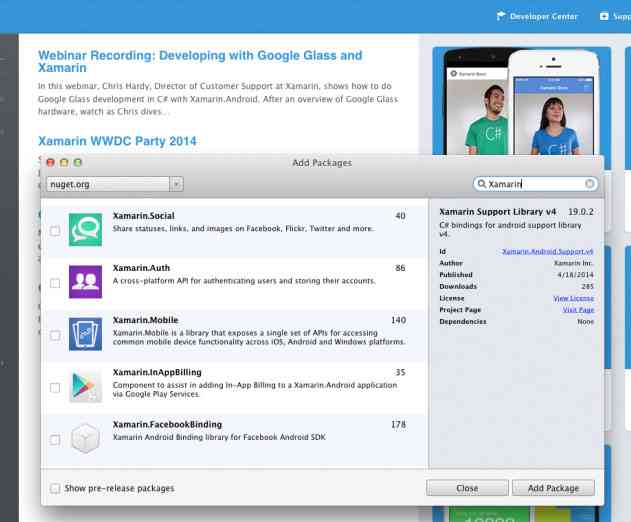The width and height of the screenshot is (631, 522).
Task: Click the Xamarin Inc. author value
Action: (574, 263)
